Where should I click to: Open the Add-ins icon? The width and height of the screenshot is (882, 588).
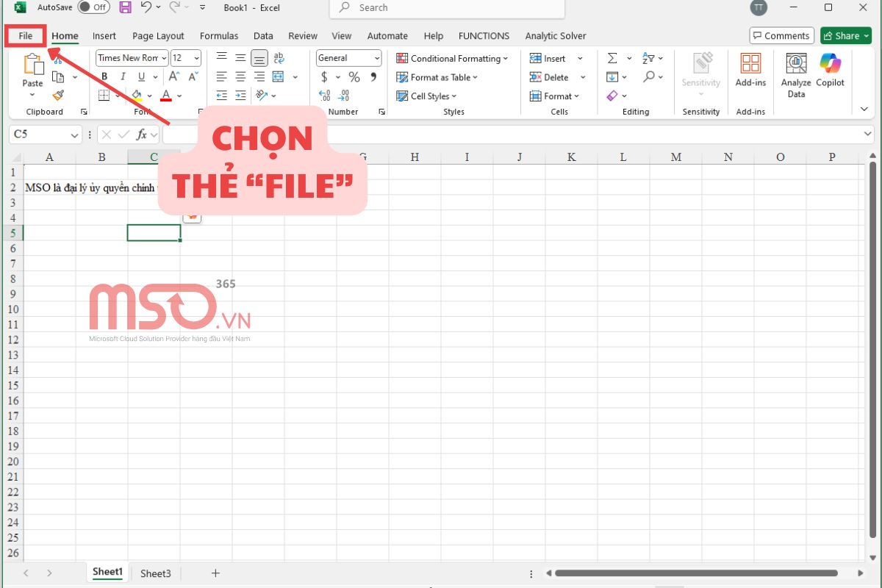(x=750, y=63)
